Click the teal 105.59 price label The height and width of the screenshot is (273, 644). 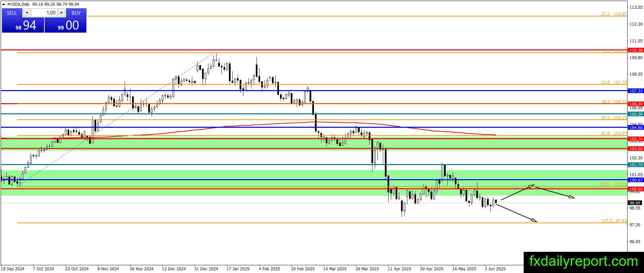636,114
